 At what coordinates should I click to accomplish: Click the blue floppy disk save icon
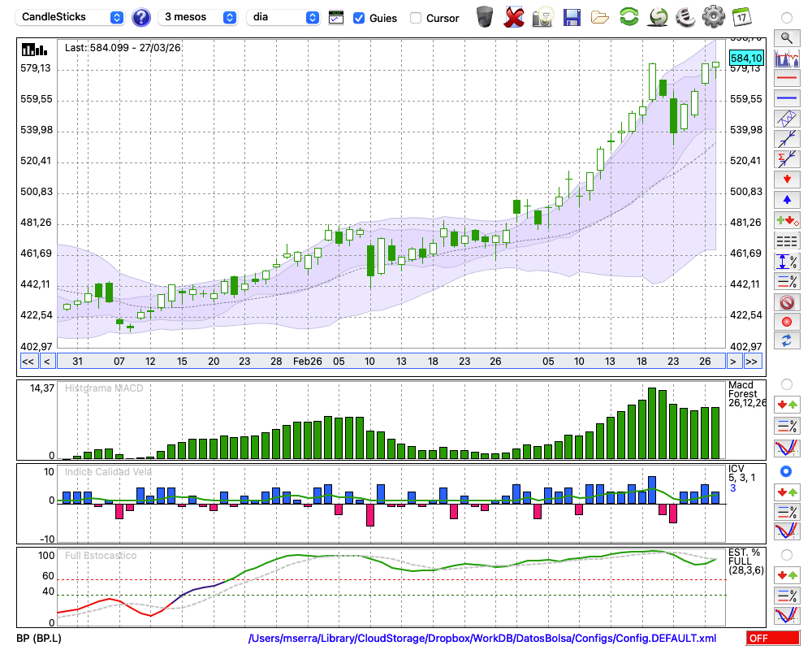[x=572, y=17]
